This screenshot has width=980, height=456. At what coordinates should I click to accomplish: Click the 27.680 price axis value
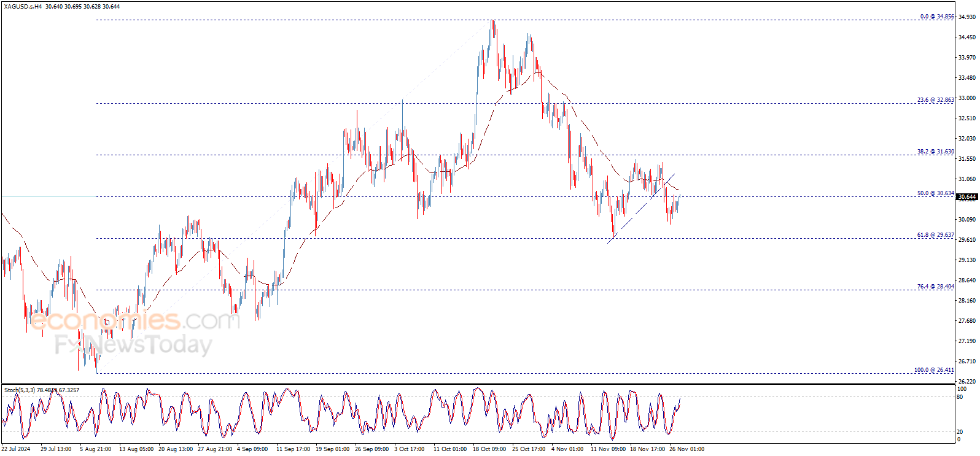pos(967,321)
